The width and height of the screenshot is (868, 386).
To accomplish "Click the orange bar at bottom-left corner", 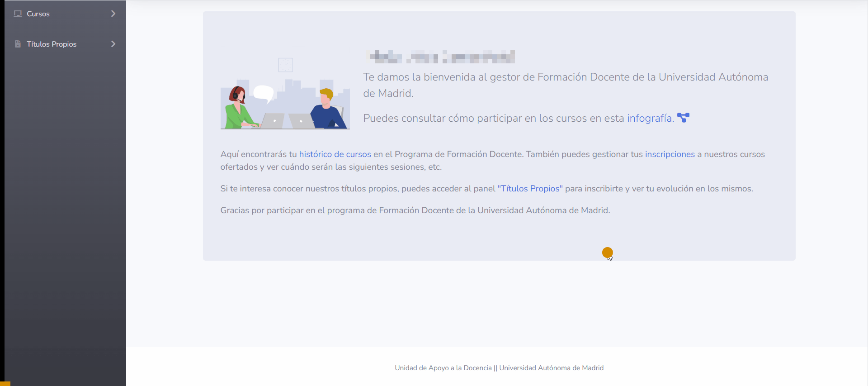I will (5, 383).
